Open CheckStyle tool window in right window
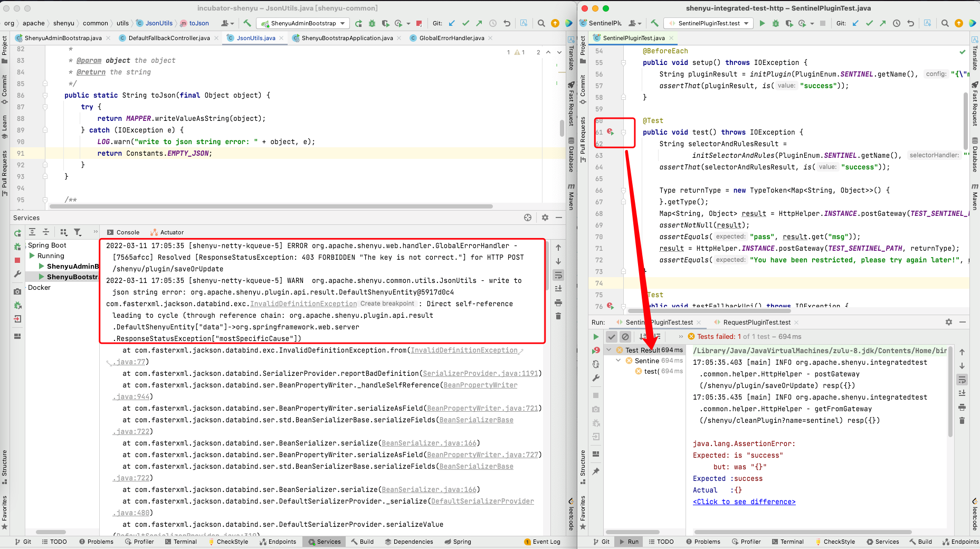980x549 pixels. (835, 542)
